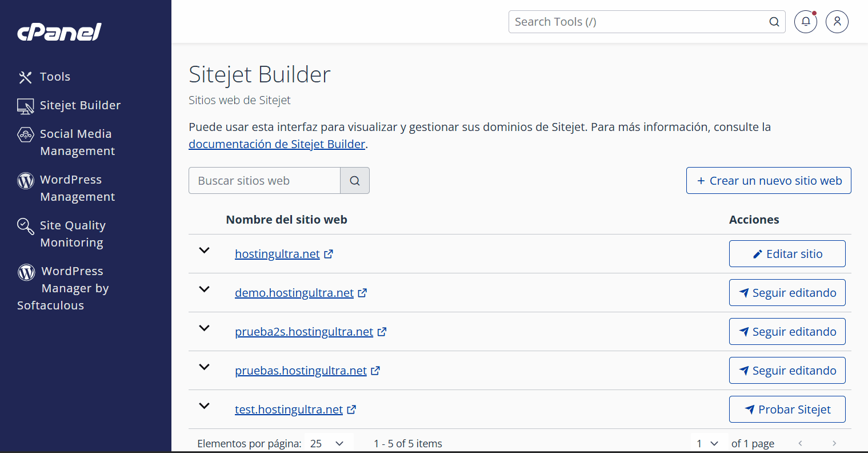
Task: Click the notifications bell icon
Action: [x=805, y=22]
